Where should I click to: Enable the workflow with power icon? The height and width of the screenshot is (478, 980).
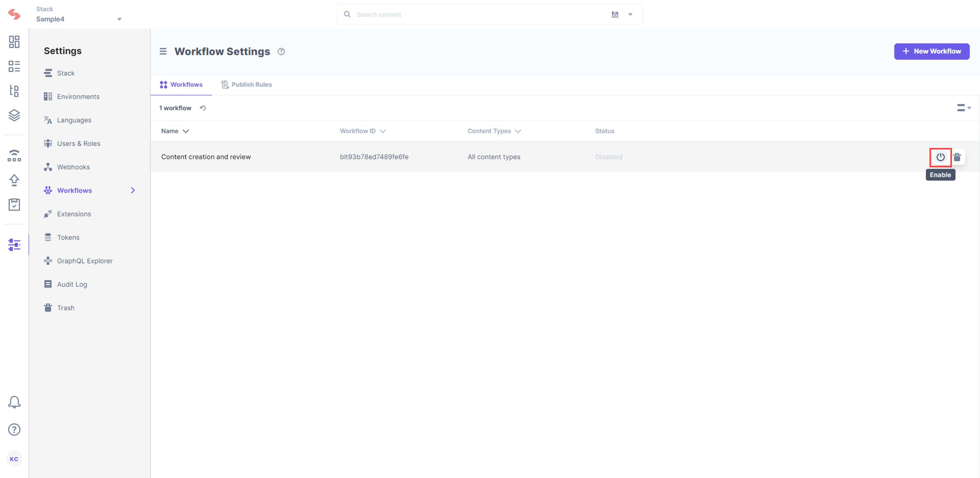(x=940, y=157)
